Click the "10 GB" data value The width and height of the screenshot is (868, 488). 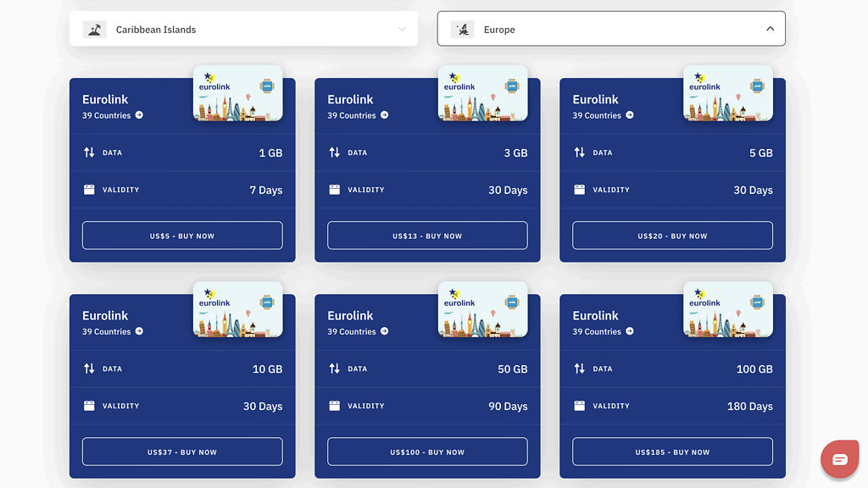click(x=267, y=369)
